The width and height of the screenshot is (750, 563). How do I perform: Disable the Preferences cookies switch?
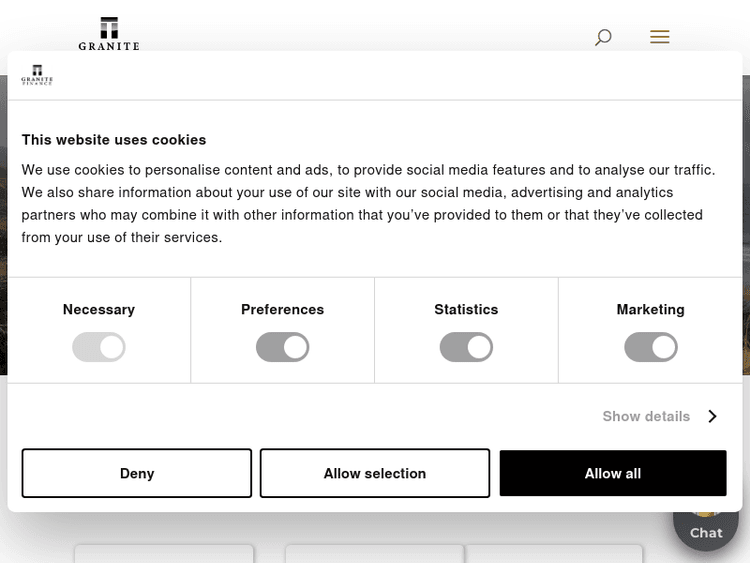tap(283, 347)
